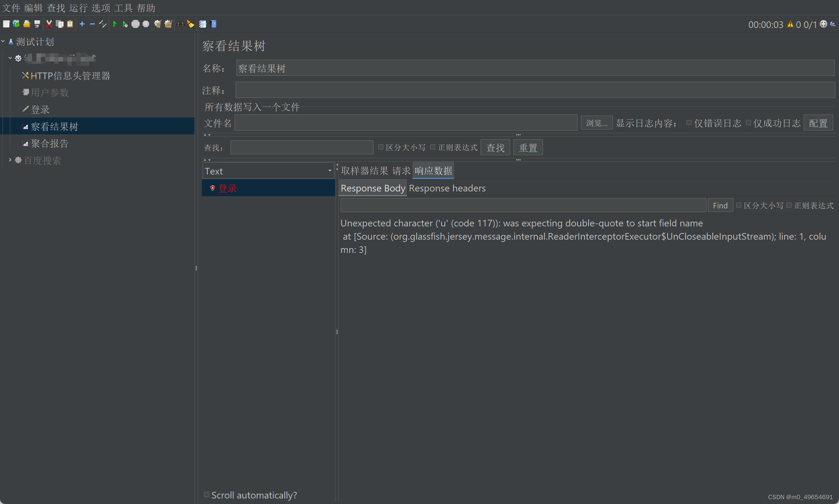Click the Function Helper list icon
Image resolution: width=839 pixels, height=504 pixels.
click(203, 24)
